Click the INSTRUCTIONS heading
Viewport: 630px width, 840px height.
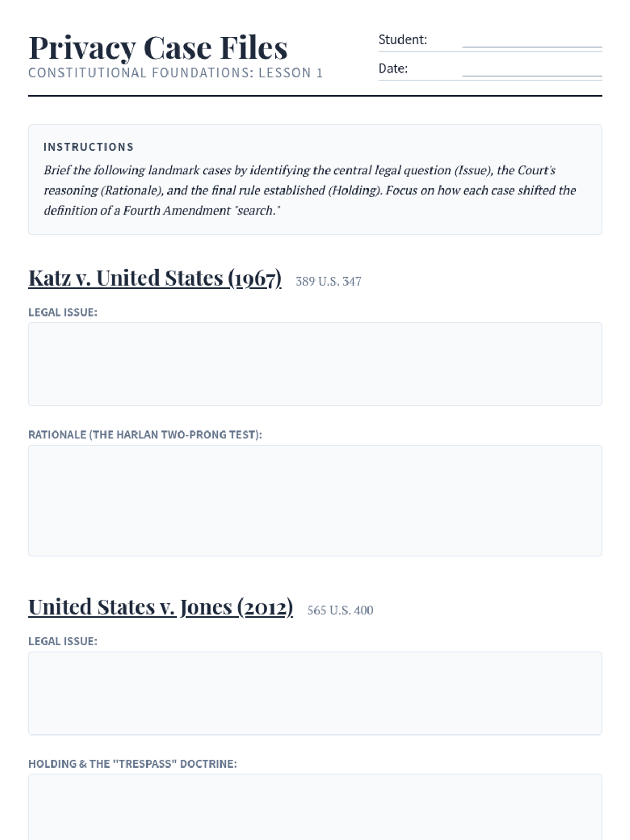pyautogui.click(x=88, y=147)
